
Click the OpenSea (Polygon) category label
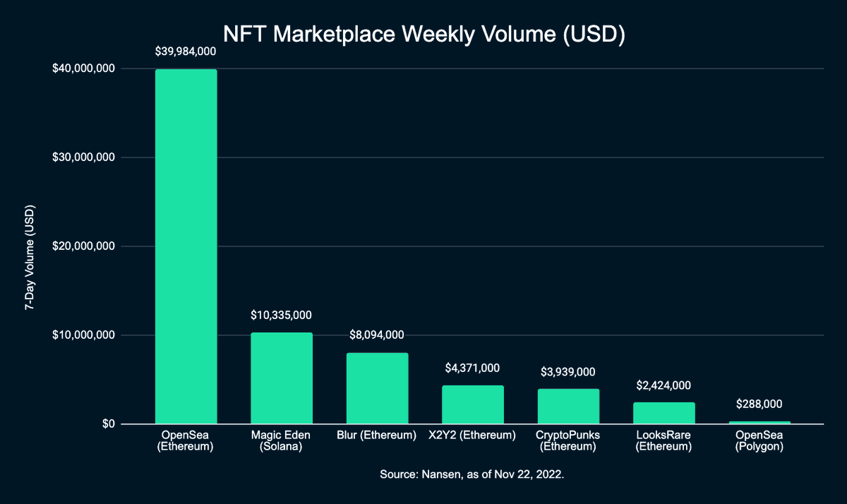tap(759, 441)
